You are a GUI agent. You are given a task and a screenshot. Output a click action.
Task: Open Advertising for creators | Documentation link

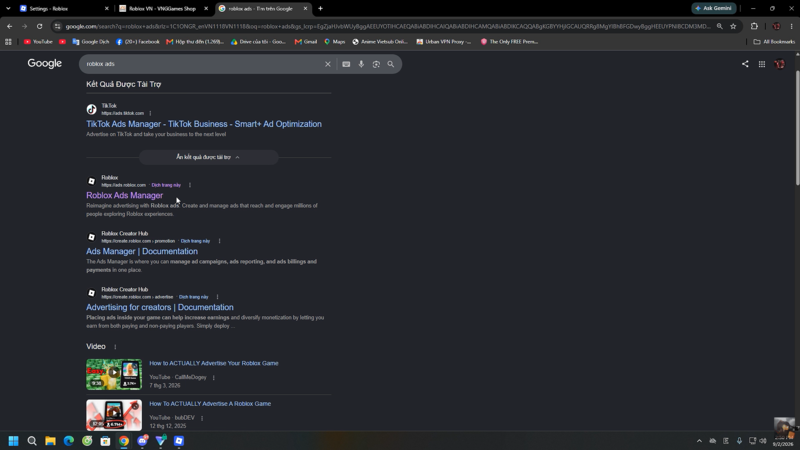point(160,307)
